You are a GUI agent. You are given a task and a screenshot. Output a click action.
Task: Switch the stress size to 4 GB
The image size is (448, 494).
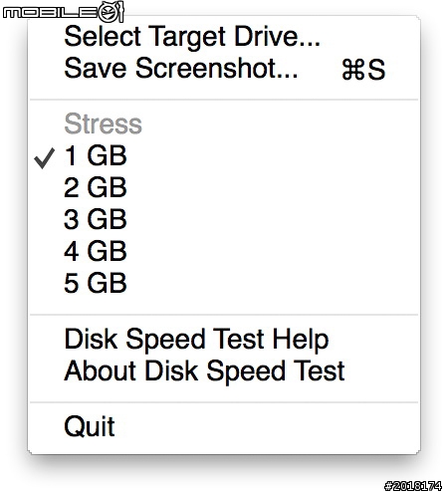click(x=224, y=251)
